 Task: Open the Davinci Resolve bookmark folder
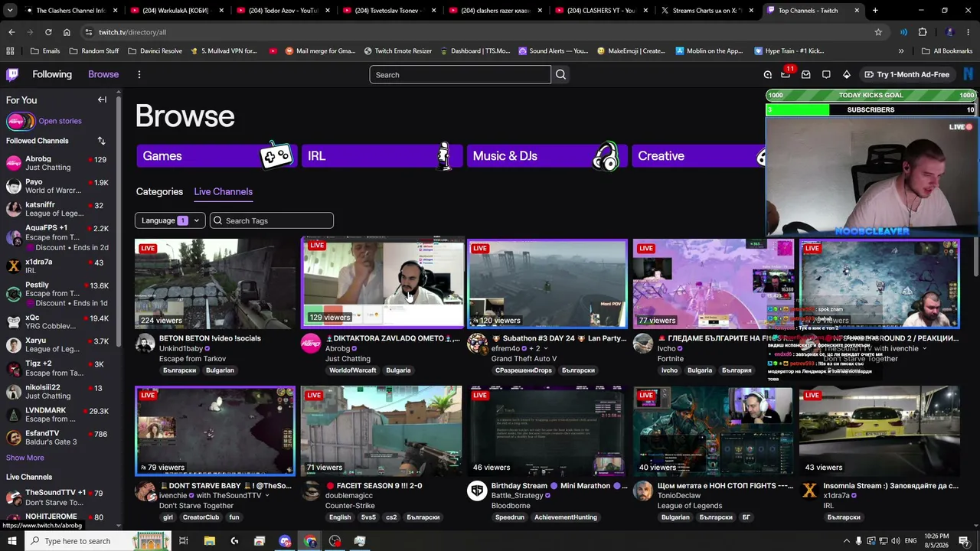[x=155, y=51]
